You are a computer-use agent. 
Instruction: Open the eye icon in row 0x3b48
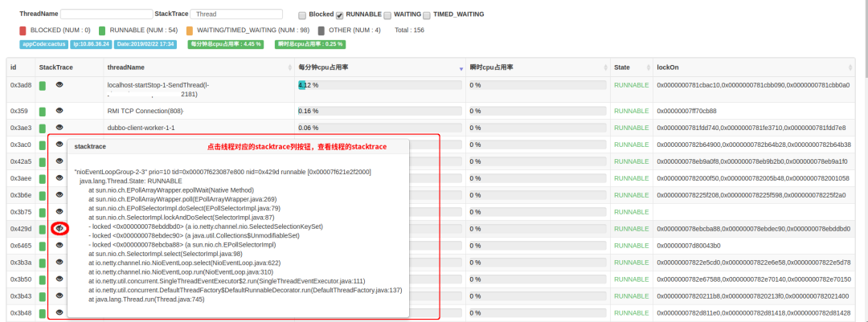click(x=59, y=312)
